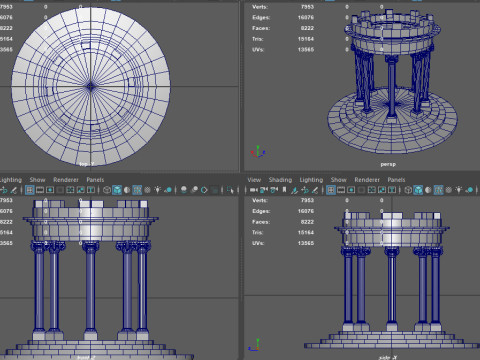The width and height of the screenshot is (480, 360).
Task: Switch front view to wireframe display
Action: tap(107, 190)
